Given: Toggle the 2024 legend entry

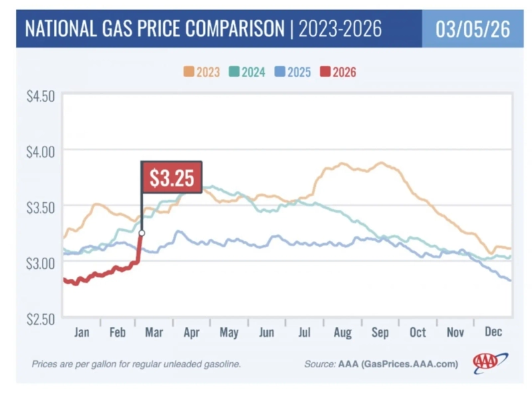Looking at the screenshot, I should [x=248, y=72].
